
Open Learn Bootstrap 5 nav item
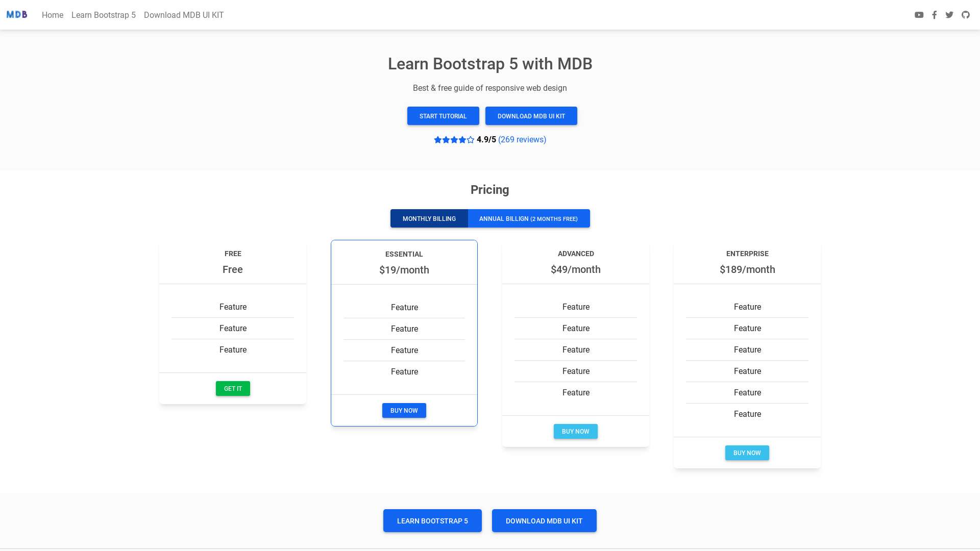coord(104,15)
